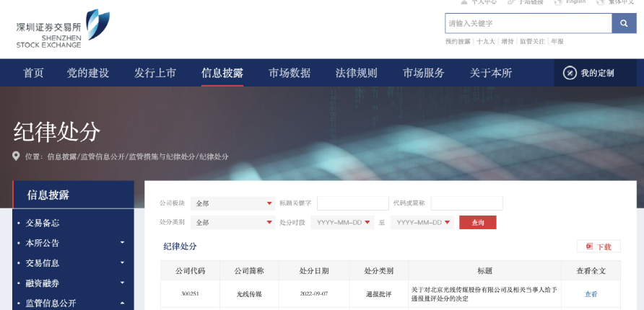This screenshot has height=310, width=644.
Task: Open the 我的定制 customization icon
Action: point(570,73)
